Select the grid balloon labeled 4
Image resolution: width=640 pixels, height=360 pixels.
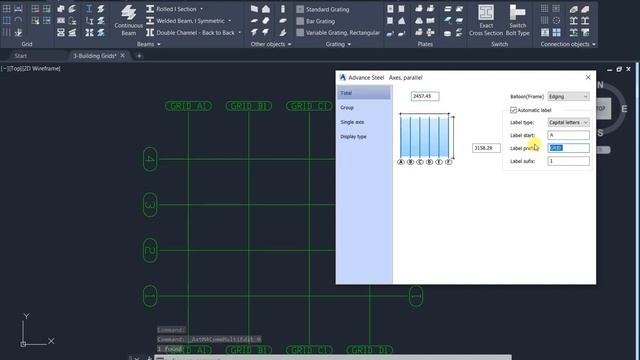point(150,159)
